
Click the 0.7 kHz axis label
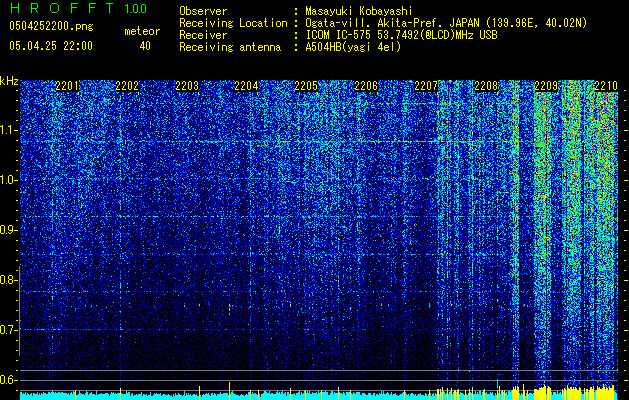click(x=9, y=330)
